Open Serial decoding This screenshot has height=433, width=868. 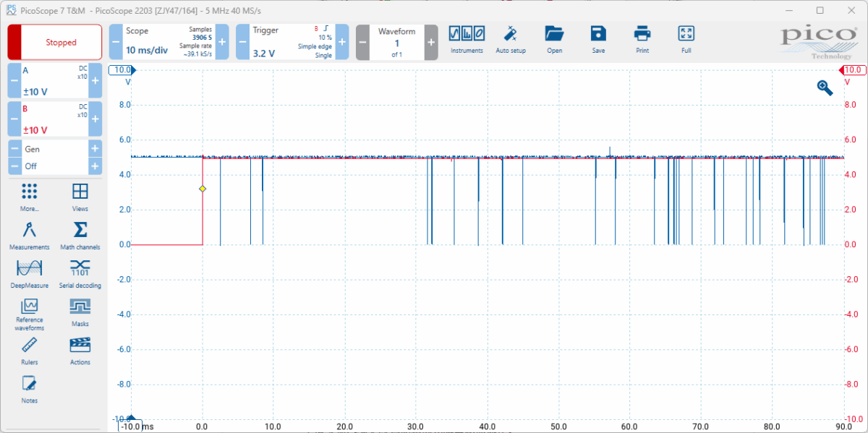[80, 274]
